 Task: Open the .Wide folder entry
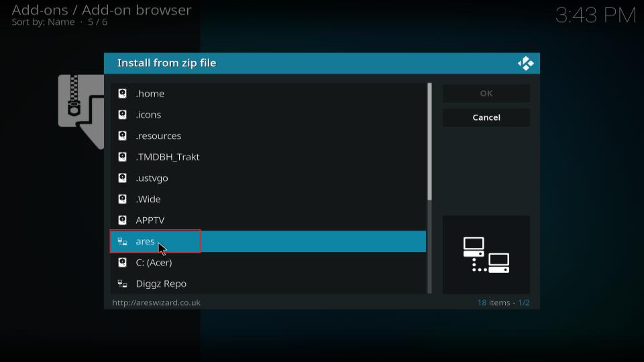tap(268, 199)
